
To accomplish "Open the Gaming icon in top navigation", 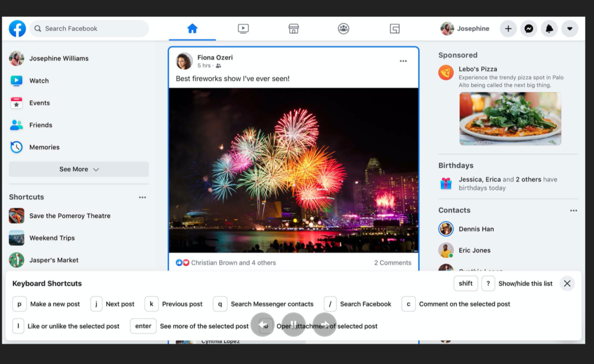I will tap(394, 28).
